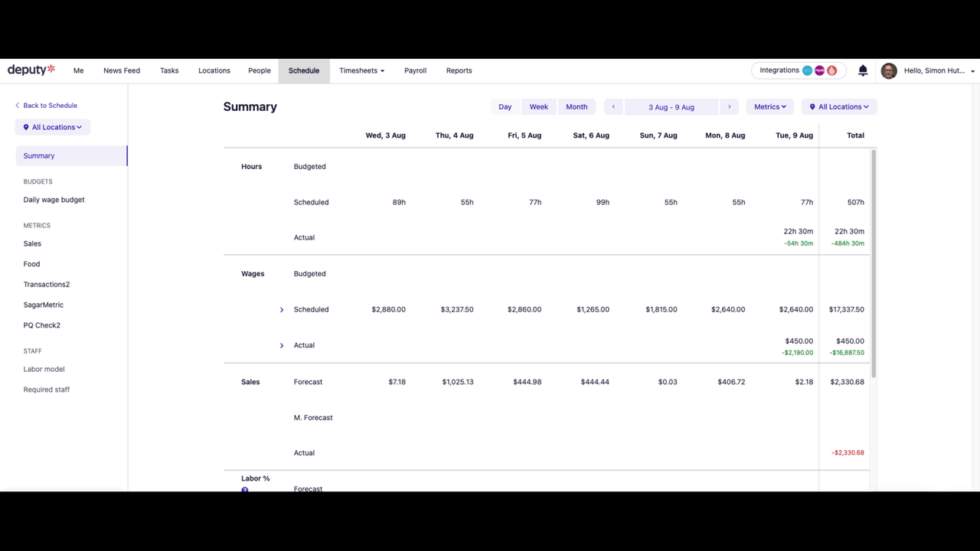Viewport: 980px width, 551px height.
Task: Go to Tasks
Action: 169,70
